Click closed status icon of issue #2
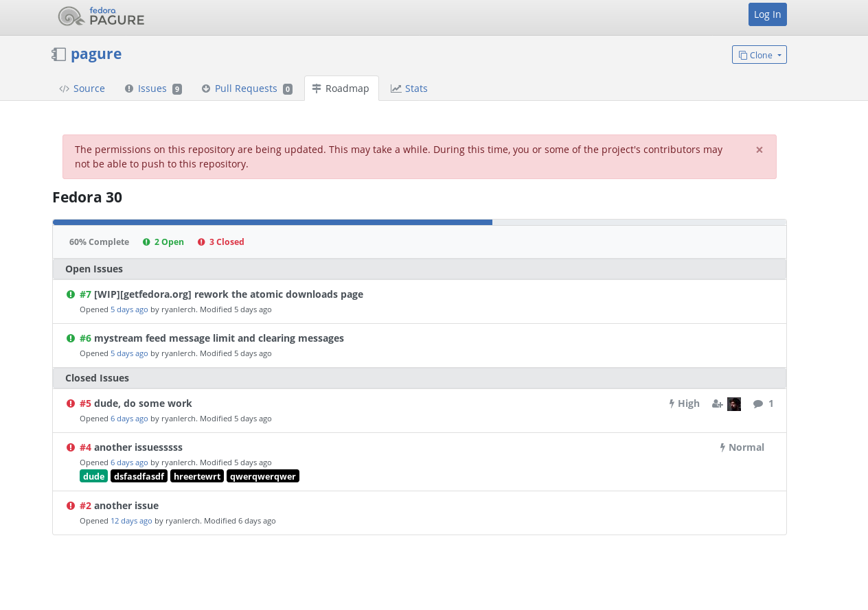This screenshot has height=610, width=868. [71, 506]
